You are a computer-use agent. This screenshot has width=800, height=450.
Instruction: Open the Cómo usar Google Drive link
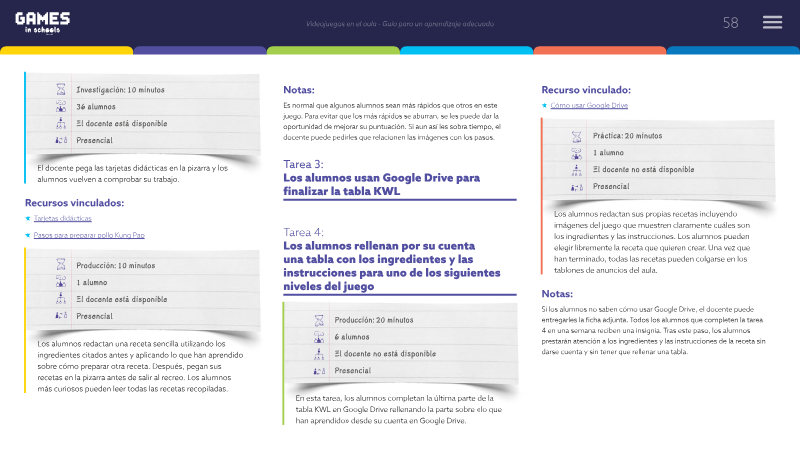(589, 105)
